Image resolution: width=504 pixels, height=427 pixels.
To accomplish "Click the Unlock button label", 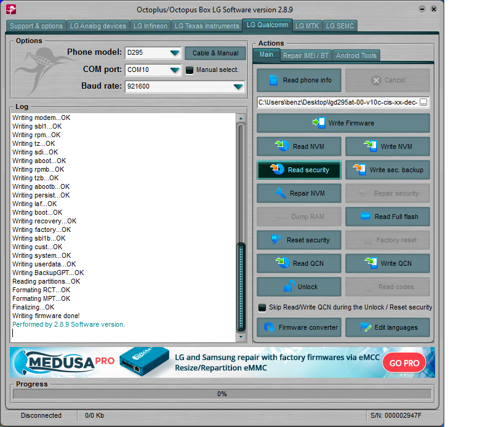I will (308, 287).
